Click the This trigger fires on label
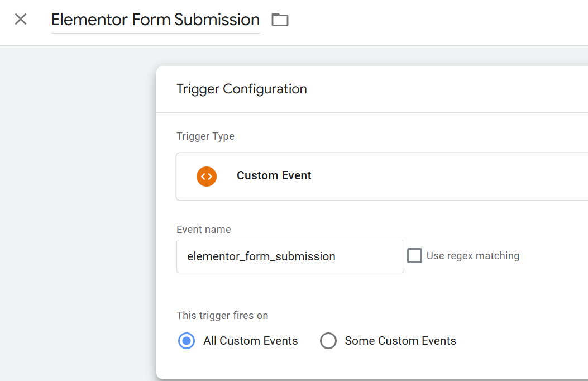Screen dimensions: 588x381 point(222,315)
